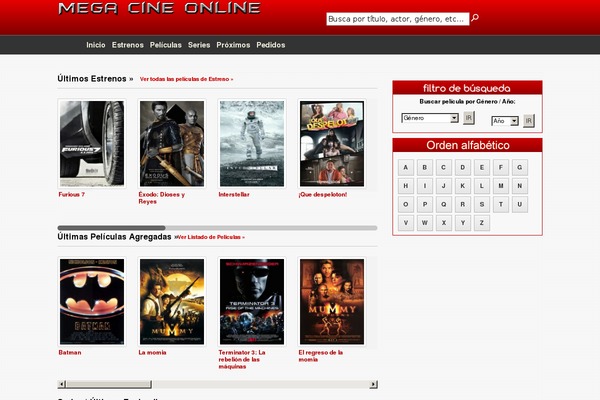Open the Pedidos page
This screenshot has width=600, height=400.
pyautogui.click(x=271, y=45)
